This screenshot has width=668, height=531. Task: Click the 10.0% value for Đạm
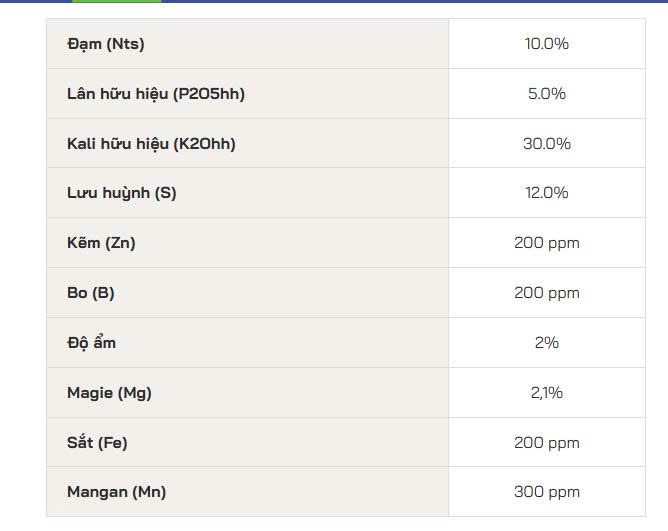[x=547, y=44]
